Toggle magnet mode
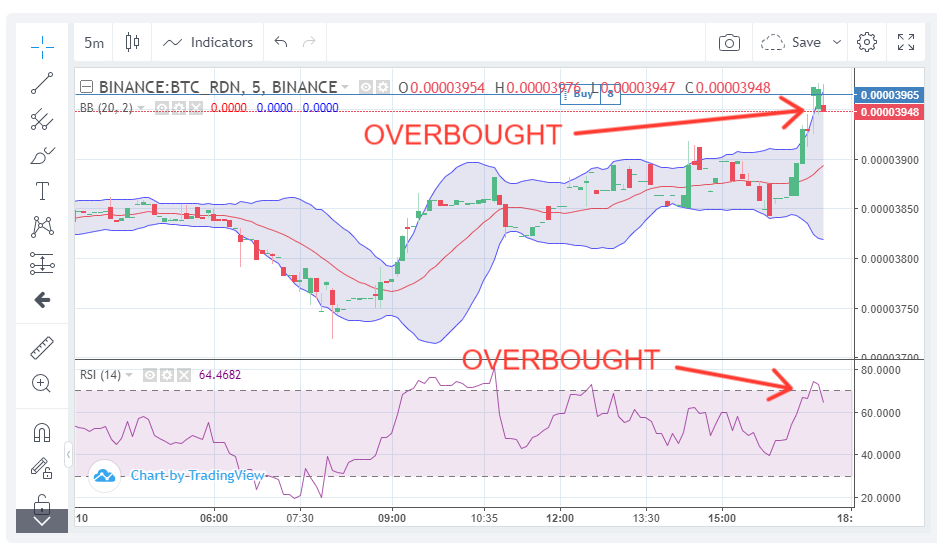The width and height of the screenshot is (937, 546). point(42,432)
